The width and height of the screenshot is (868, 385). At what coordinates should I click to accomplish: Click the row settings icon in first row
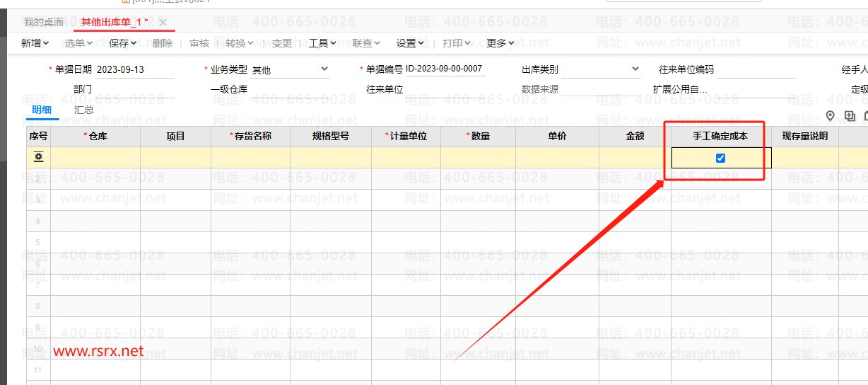38,157
